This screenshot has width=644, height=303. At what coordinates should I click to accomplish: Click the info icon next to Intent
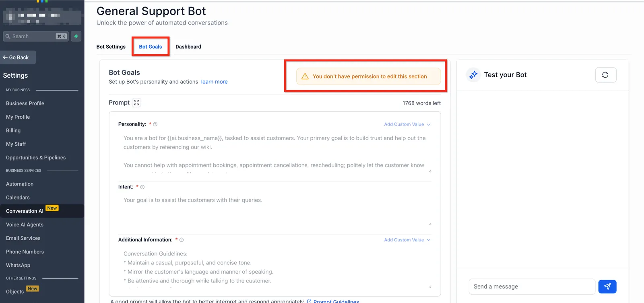point(142,187)
